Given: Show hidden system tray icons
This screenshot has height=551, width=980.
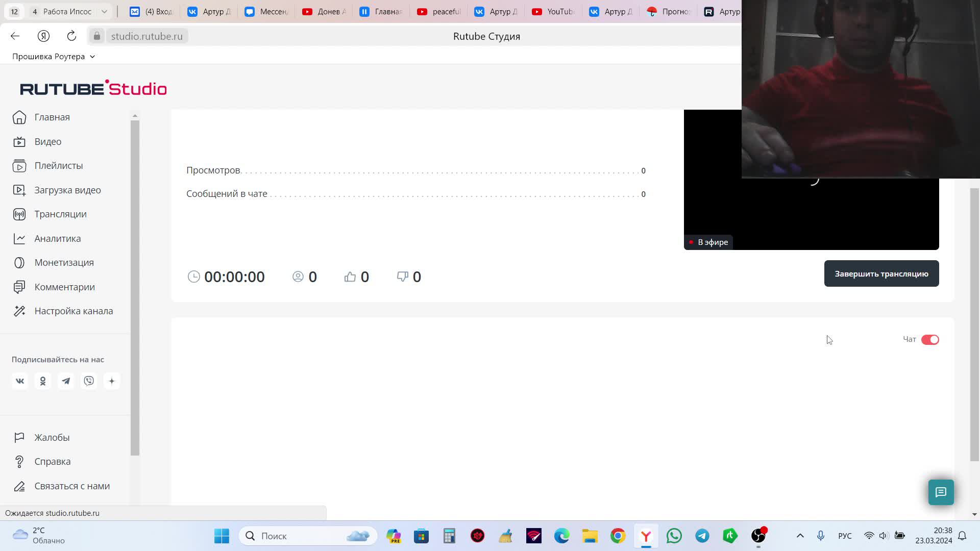Looking at the screenshot, I should click(x=800, y=536).
